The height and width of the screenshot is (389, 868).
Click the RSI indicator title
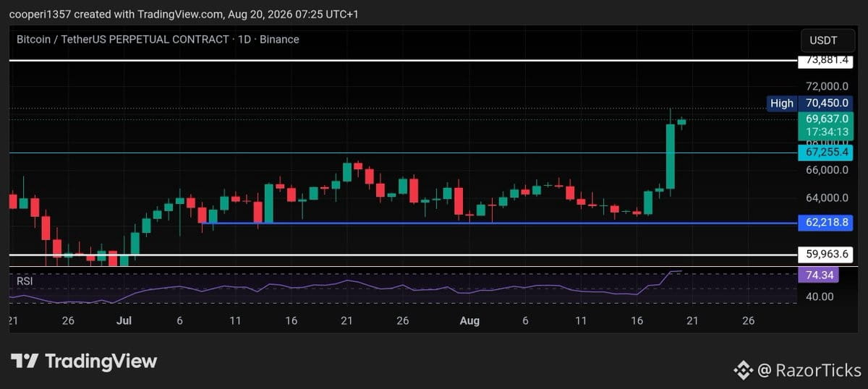coord(25,281)
